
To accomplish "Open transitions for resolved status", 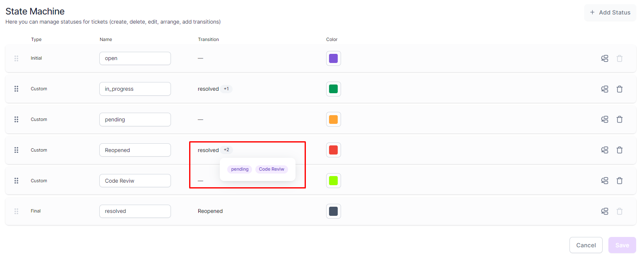I will click(x=604, y=211).
